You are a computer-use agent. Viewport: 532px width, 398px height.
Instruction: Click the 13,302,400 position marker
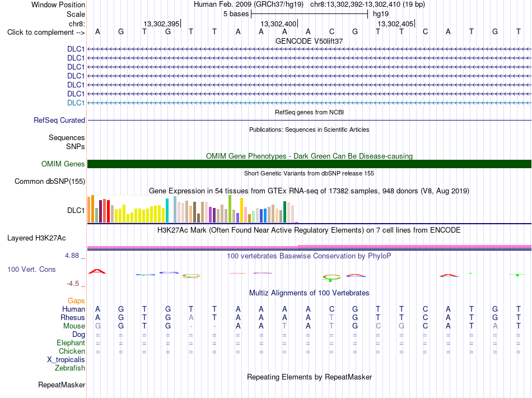pyautogui.click(x=278, y=24)
